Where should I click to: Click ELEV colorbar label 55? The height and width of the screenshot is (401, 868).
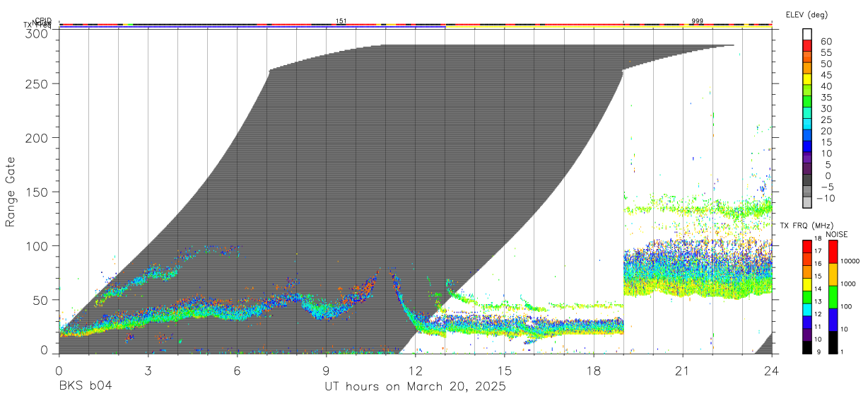(x=825, y=53)
